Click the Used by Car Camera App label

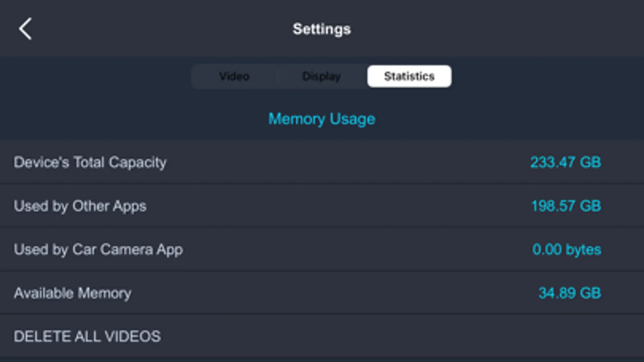(x=98, y=249)
